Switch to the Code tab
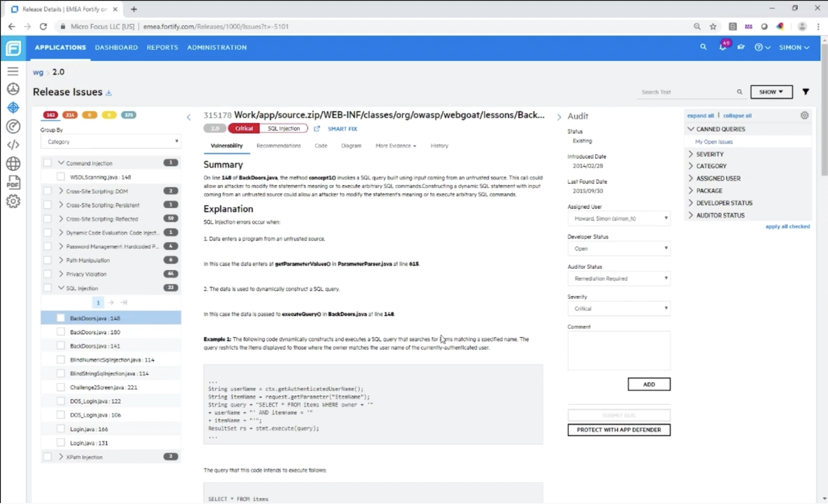This screenshot has width=828, height=504. pyautogui.click(x=321, y=146)
